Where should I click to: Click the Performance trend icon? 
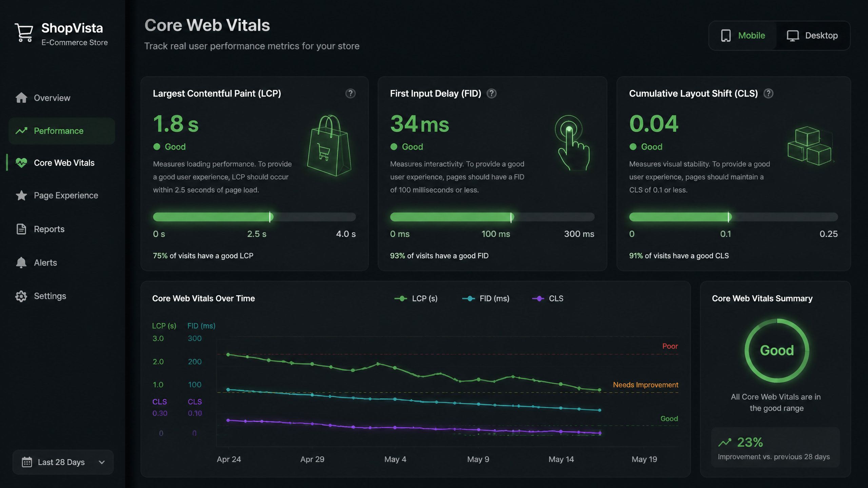point(21,131)
